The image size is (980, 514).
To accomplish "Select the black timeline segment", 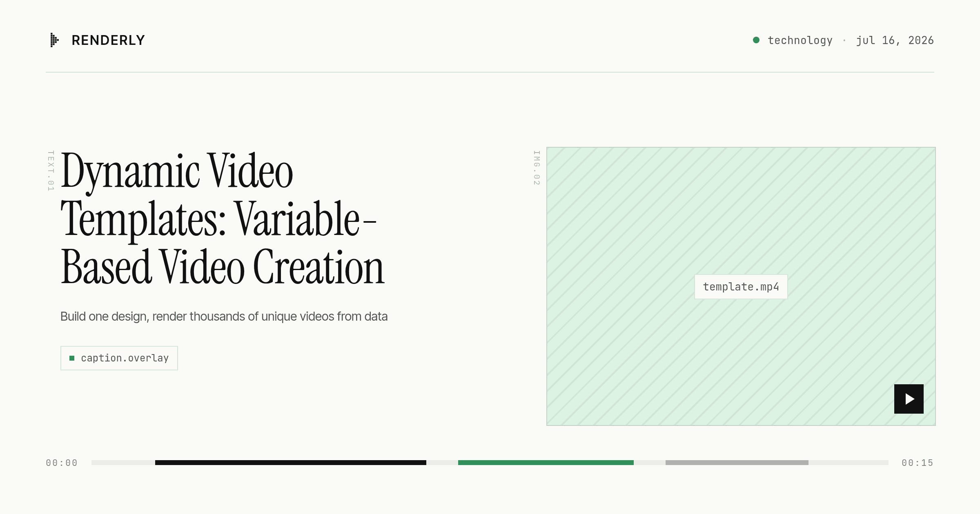I will [x=291, y=463].
